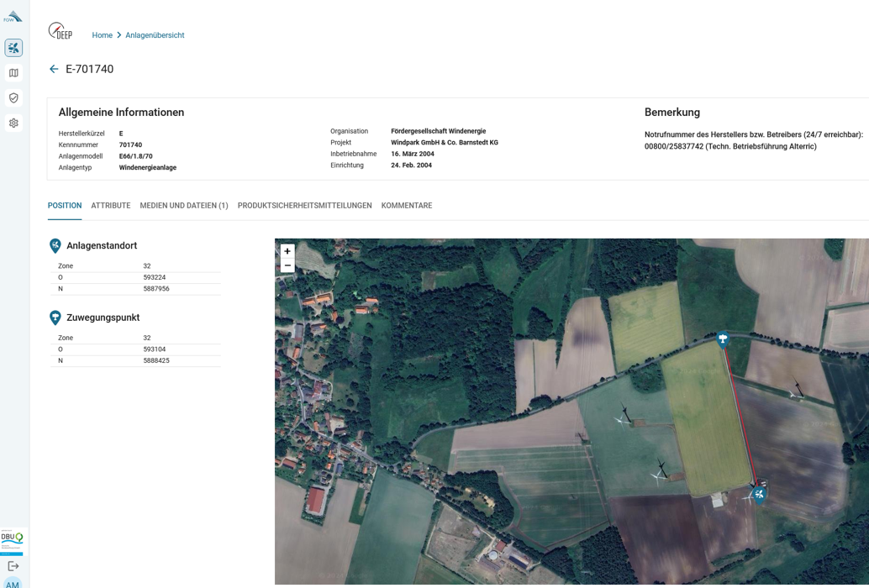Open settings via the gear icon
Viewport: 869px width, 588px height.
[x=13, y=123]
